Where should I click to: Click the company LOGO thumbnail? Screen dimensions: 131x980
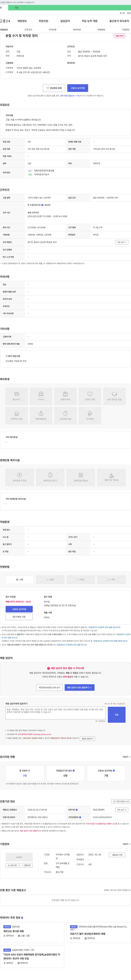point(19,857)
